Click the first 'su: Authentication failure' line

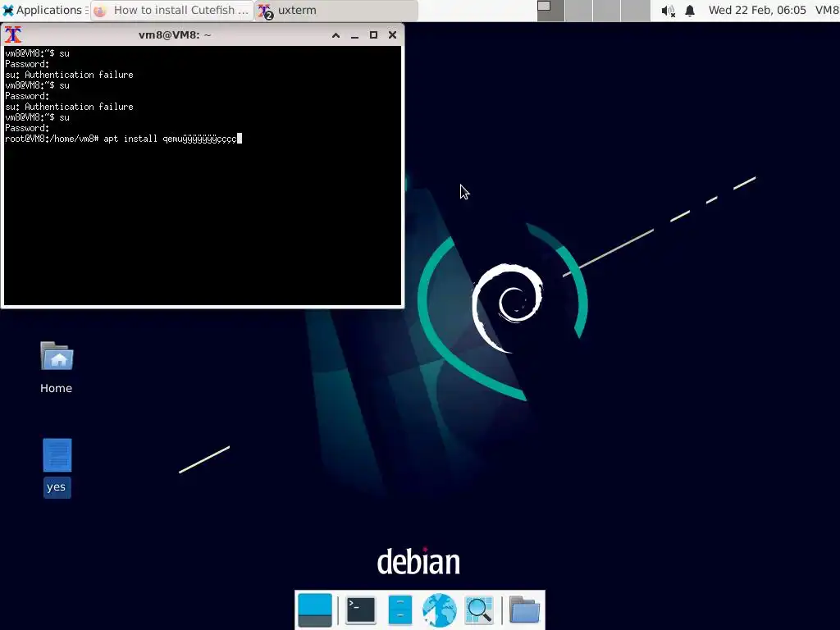tap(69, 75)
